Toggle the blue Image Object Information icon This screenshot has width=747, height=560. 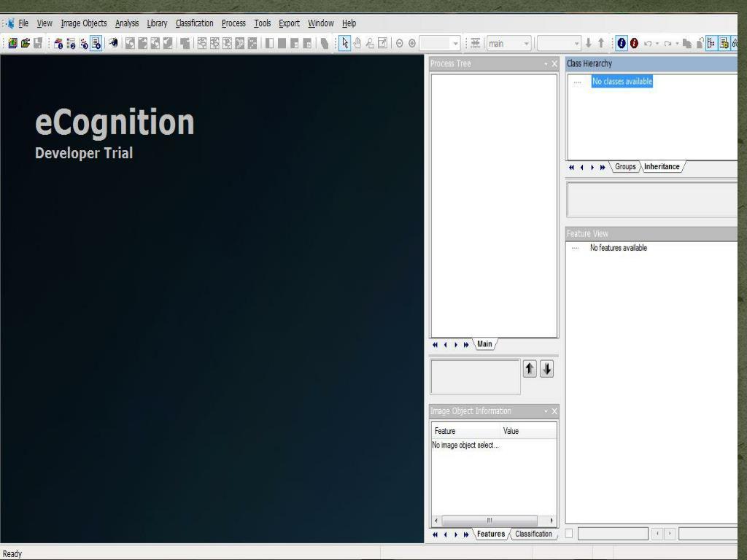click(x=622, y=43)
